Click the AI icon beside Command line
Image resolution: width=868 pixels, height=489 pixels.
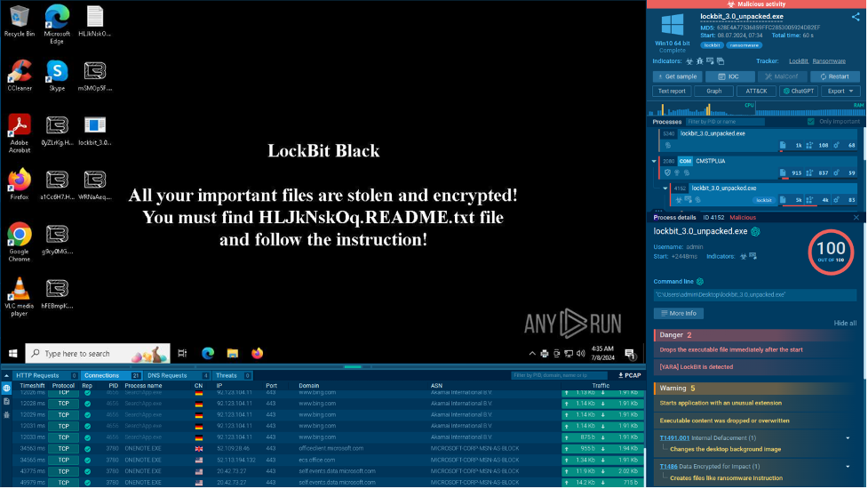(x=700, y=282)
